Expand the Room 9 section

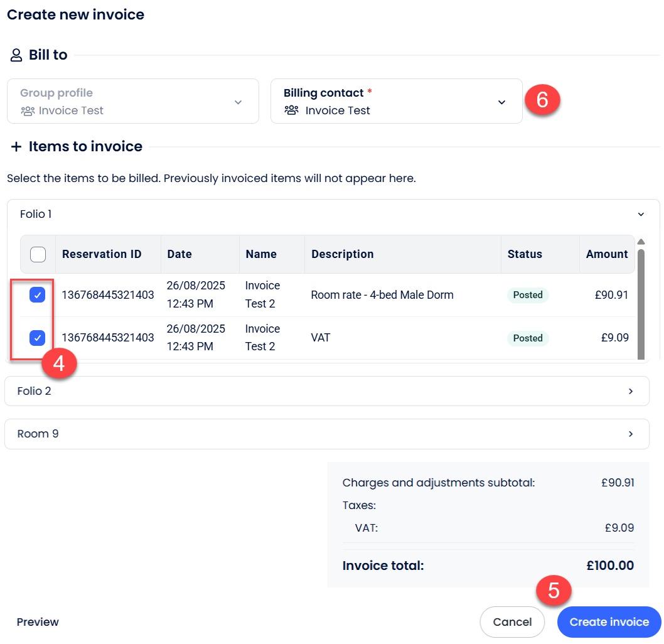tap(631, 434)
